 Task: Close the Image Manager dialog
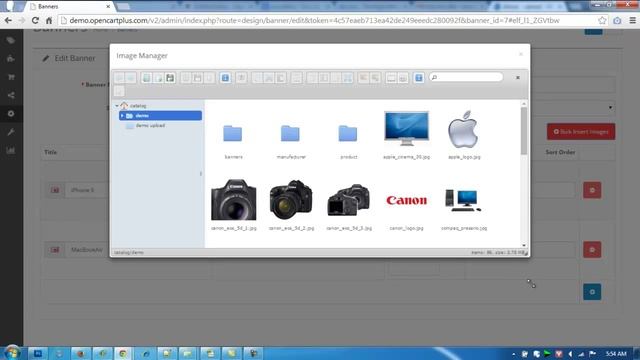pos(521,54)
